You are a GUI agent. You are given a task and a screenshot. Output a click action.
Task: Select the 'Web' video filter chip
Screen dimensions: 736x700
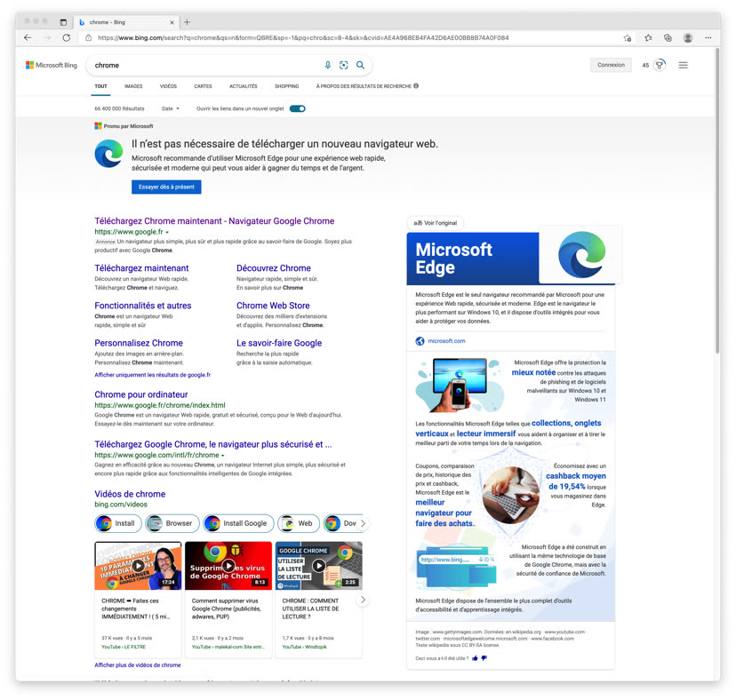tap(299, 523)
